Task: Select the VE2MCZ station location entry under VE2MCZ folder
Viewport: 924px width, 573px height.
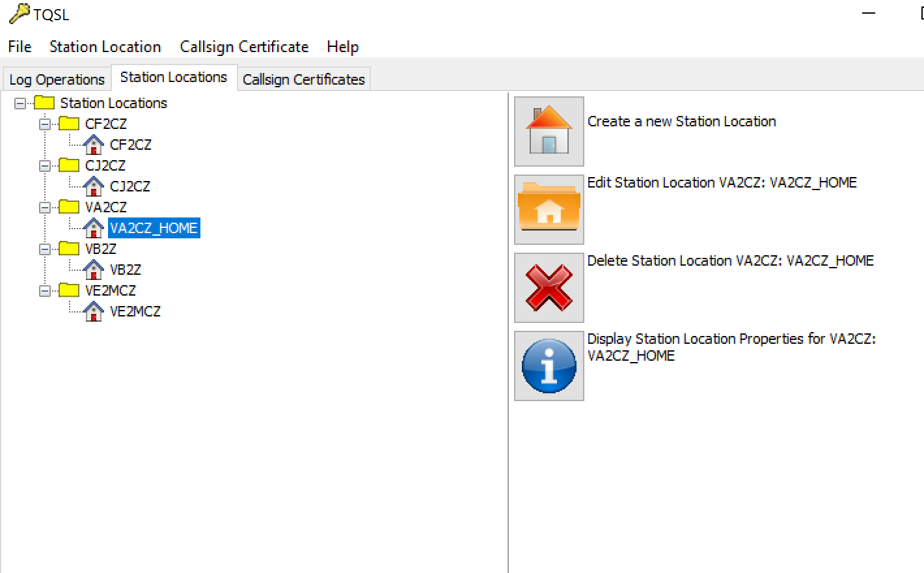Action: (135, 311)
